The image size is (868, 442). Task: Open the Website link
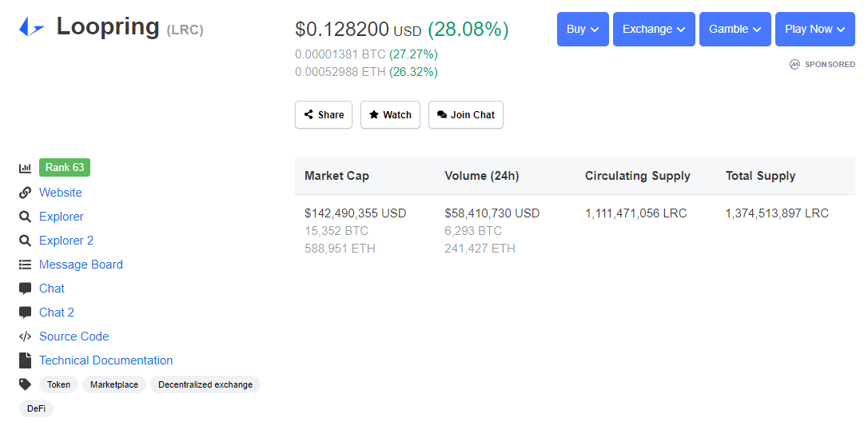[60, 193]
